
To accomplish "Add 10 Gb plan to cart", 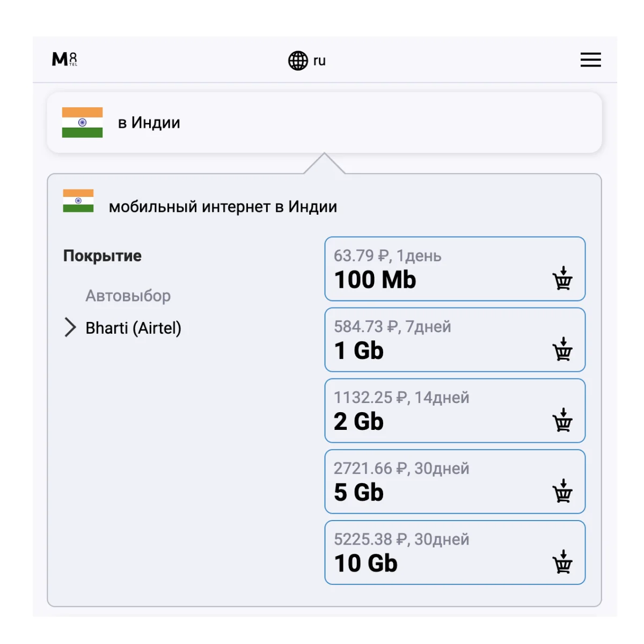I will (x=562, y=562).
